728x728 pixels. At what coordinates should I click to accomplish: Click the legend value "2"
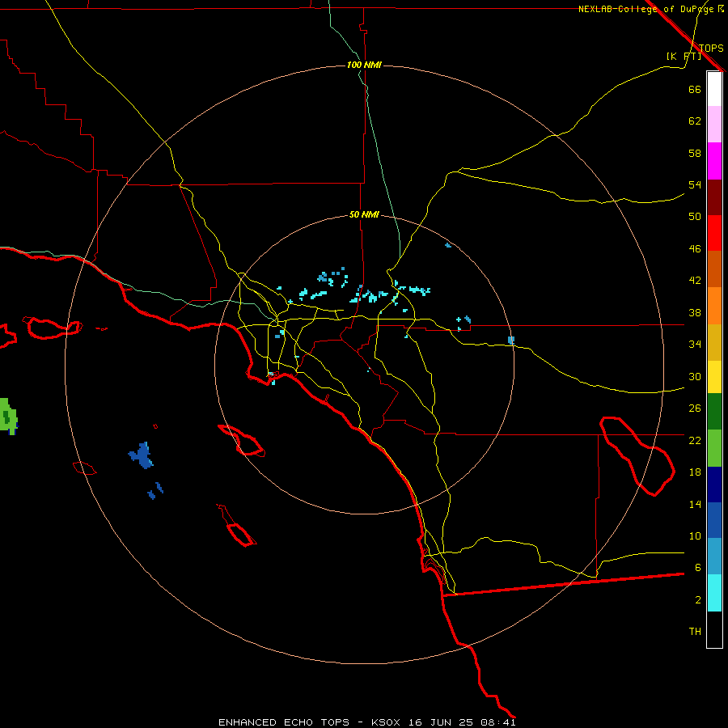pos(697,600)
